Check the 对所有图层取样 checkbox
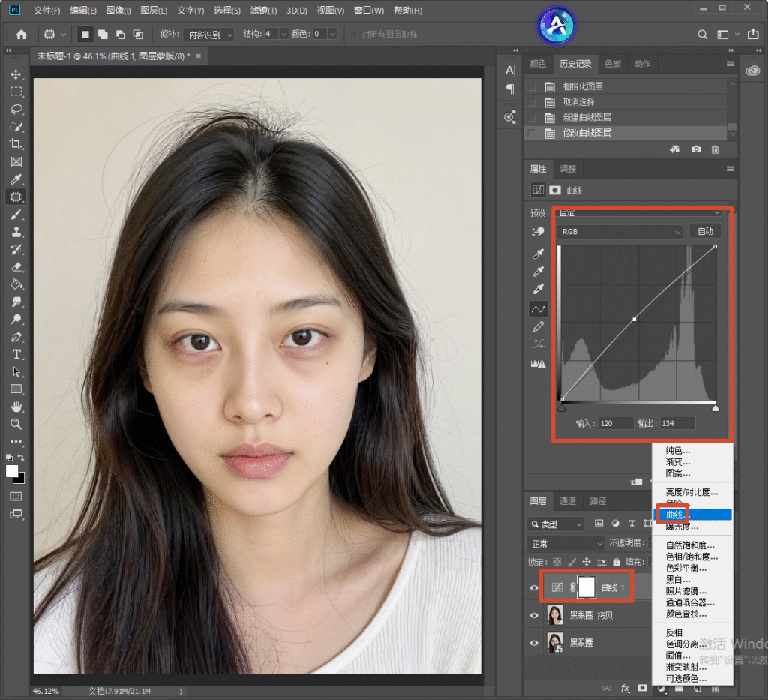 (x=354, y=35)
